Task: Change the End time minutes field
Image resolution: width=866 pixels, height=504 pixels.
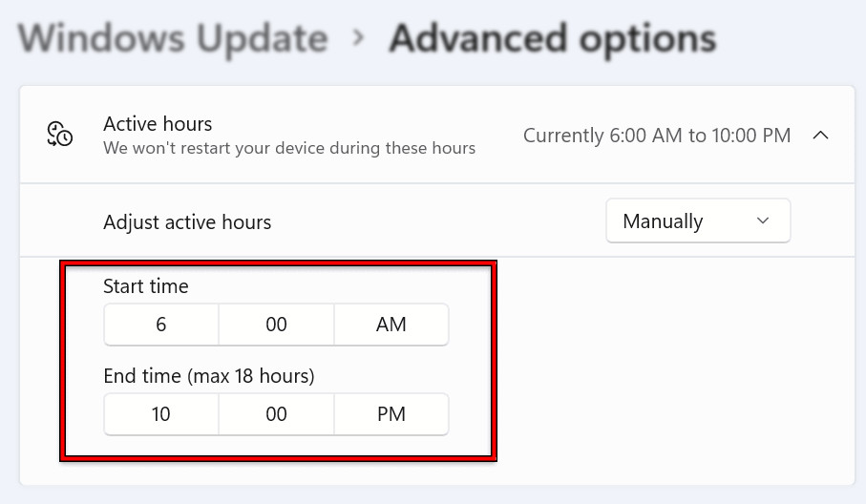Action: coord(276,414)
